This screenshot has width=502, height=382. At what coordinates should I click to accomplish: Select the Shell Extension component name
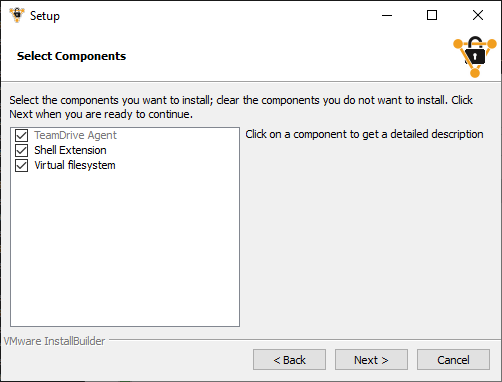click(x=70, y=150)
